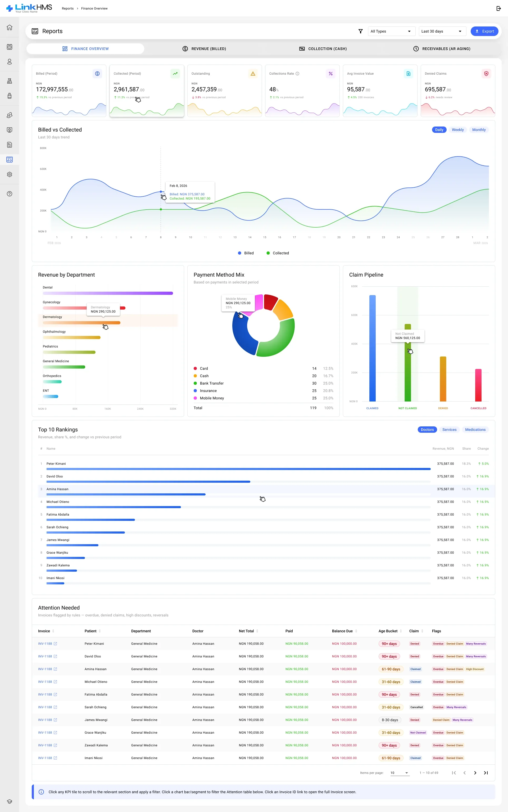This screenshot has height=812, width=508.
Task: Show Doctors in Top 10 Rankings
Action: [427, 430]
